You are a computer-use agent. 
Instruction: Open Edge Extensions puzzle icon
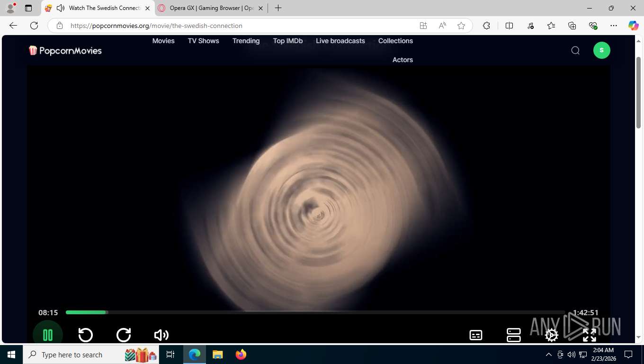click(x=486, y=26)
